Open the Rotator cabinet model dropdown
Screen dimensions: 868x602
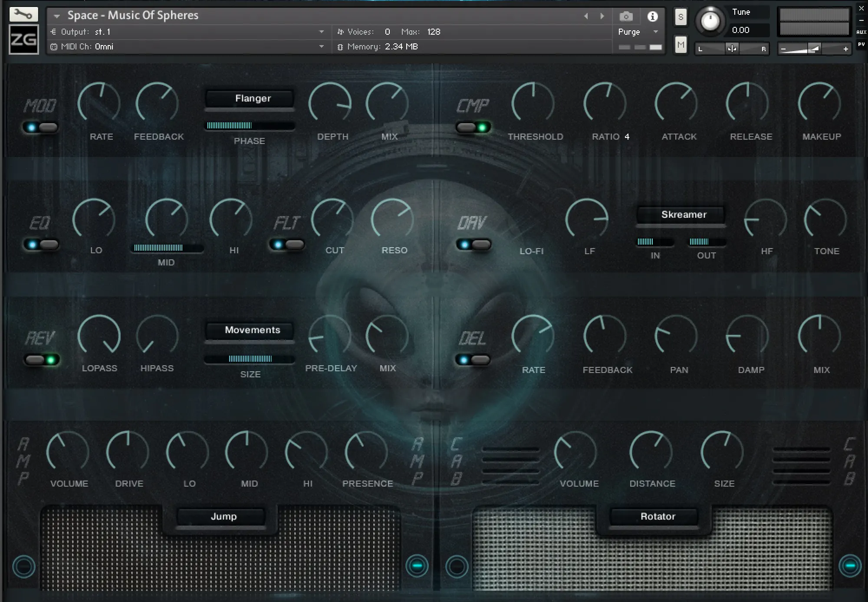tap(654, 517)
